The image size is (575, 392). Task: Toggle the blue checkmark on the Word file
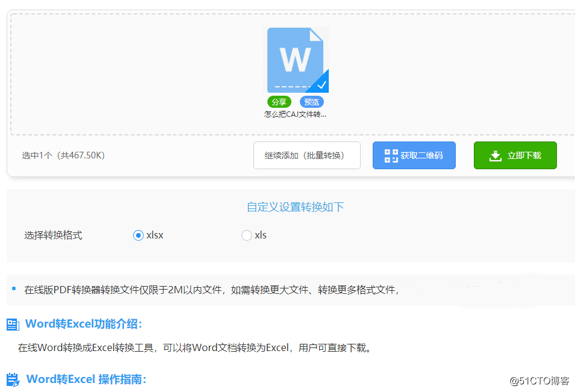click(322, 85)
